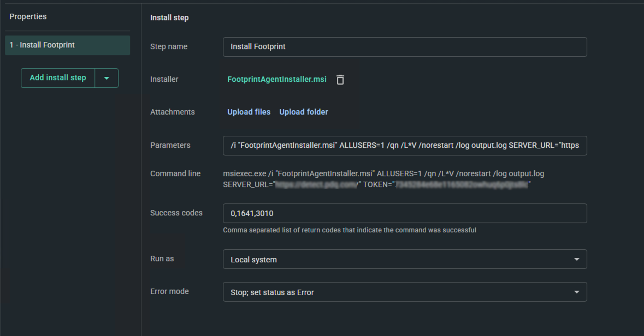Click the Error mode label
This screenshot has height=336, width=644.
click(x=170, y=292)
